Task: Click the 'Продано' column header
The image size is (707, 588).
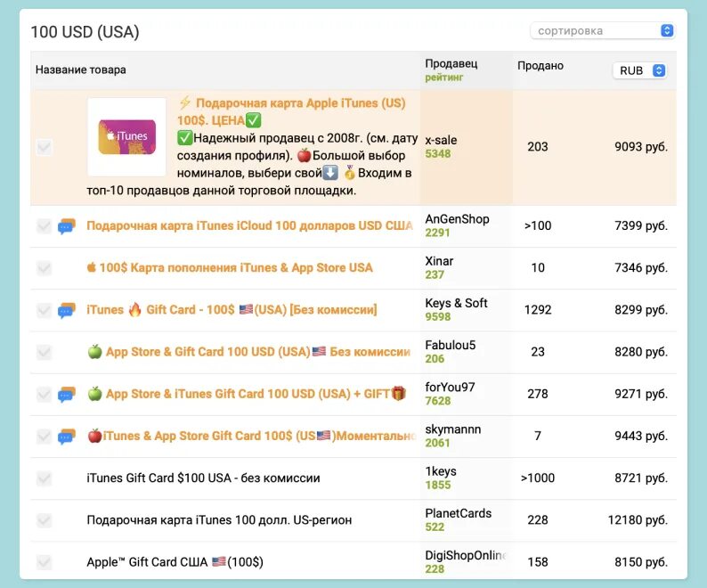Action: click(x=540, y=66)
